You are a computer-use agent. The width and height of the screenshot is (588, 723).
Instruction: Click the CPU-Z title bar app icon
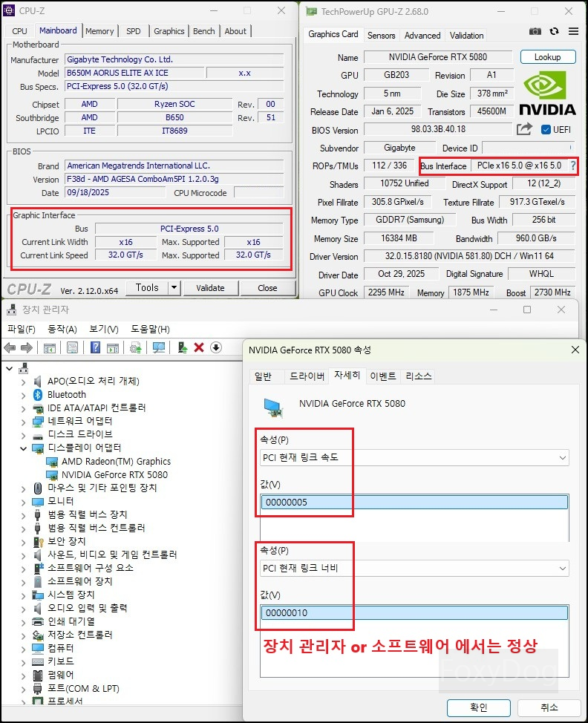tap(9, 10)
